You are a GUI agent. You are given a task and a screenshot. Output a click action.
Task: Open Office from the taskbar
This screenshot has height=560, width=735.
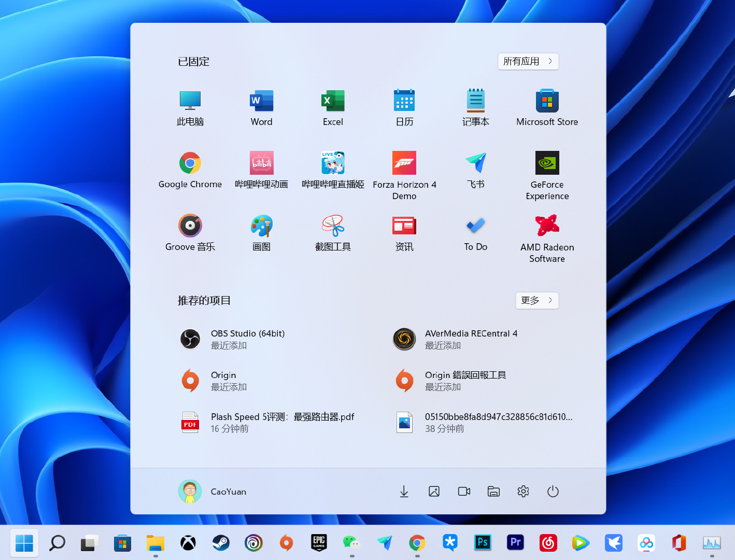(x=679, y=543)
